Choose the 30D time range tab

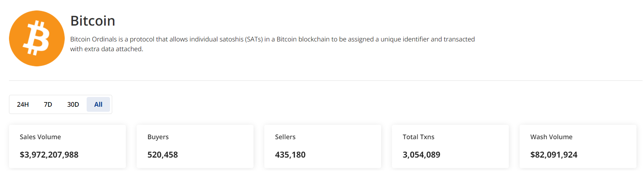73,105
